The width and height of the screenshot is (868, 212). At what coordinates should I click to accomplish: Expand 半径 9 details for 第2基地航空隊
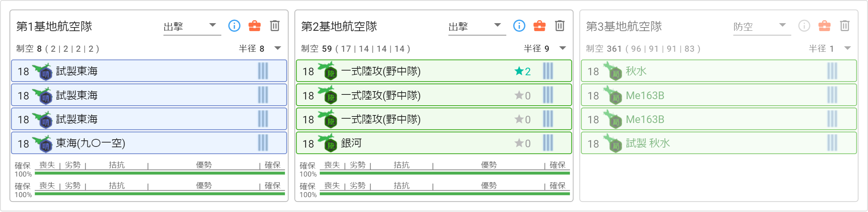[x=563, y=48]
